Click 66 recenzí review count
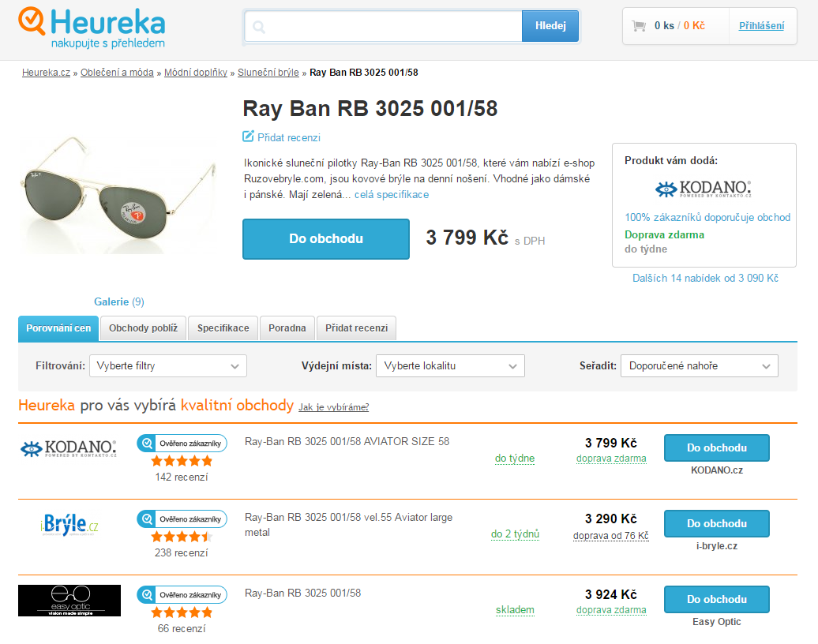Image resolution: width=818 pixels, height=644 pixels. coord(182,628)
